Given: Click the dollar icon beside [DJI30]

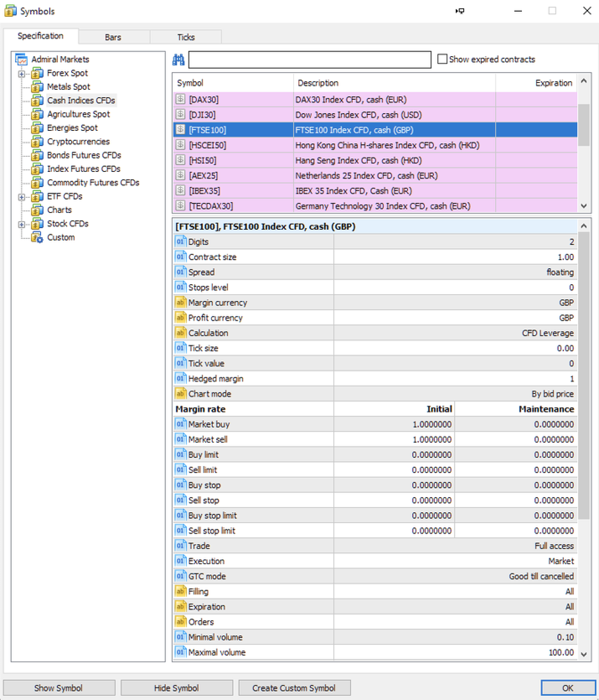Looking at the screenshot, I should (x=181, y=114).
